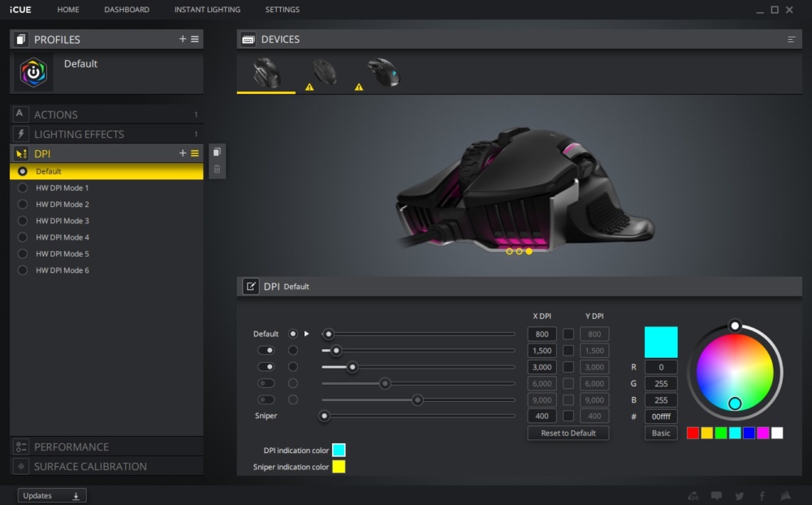Screen dimensions: 812x505
Task: Set the 1,500 stage as default radio
Action: (292, 350)
